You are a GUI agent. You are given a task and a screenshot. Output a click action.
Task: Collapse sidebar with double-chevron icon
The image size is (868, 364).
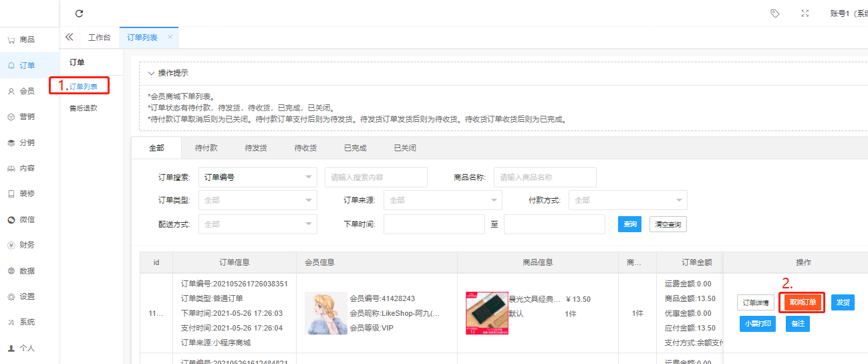(69, 37)
